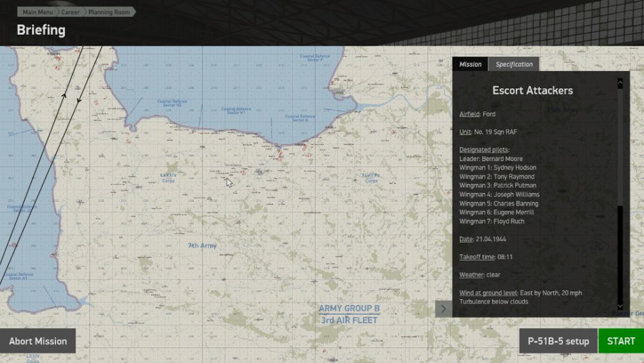
Task: Select Wingman 6: Eugene Merrill entry
Action: coord(497,212)
